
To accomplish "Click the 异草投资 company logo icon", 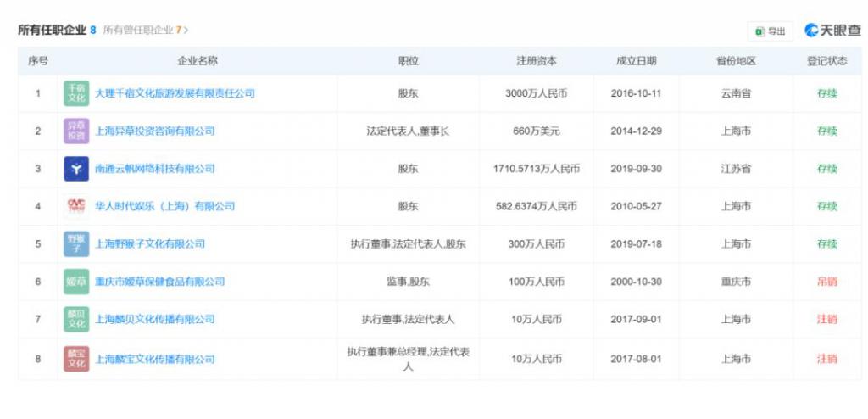I will click(76, 131).
